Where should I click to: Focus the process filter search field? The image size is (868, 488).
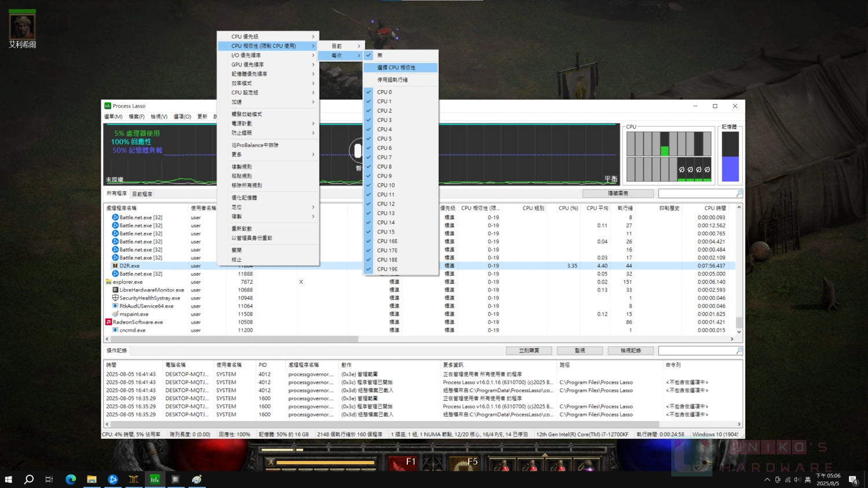[x=697, y=194]
